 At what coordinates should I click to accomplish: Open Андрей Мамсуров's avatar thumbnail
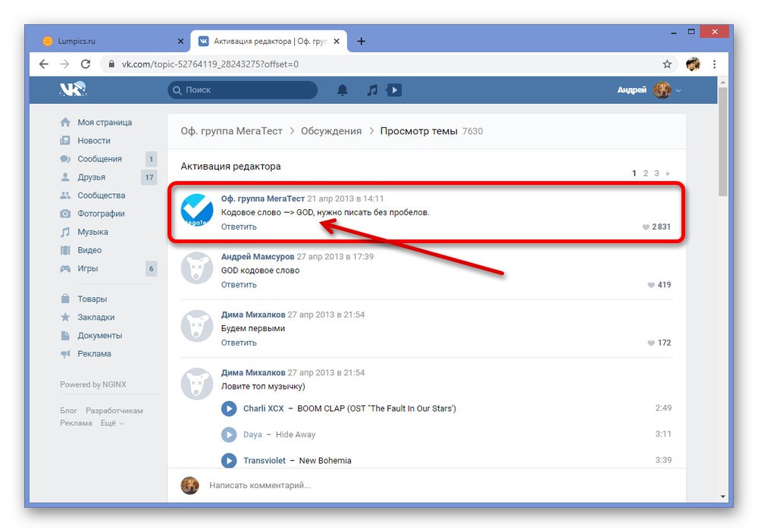tap(197, 268)
